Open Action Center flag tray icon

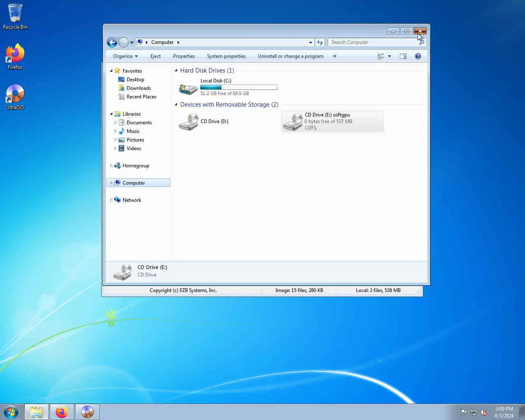click(x=463, y=412)
